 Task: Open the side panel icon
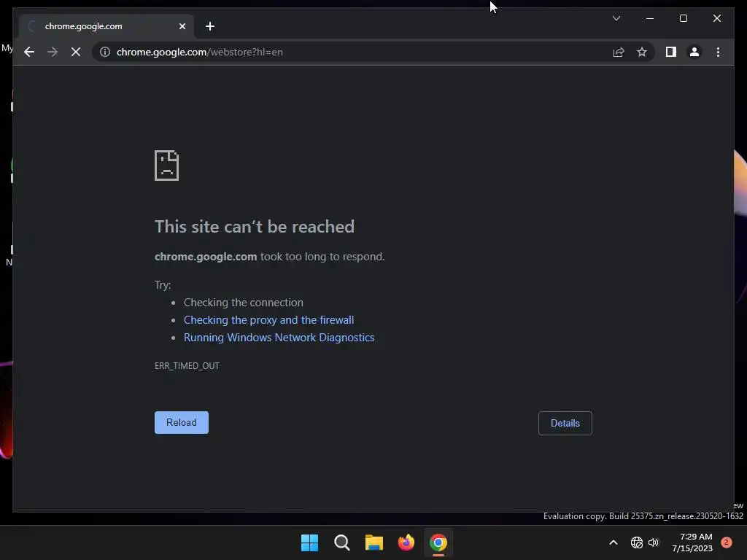tap(671, 52)
